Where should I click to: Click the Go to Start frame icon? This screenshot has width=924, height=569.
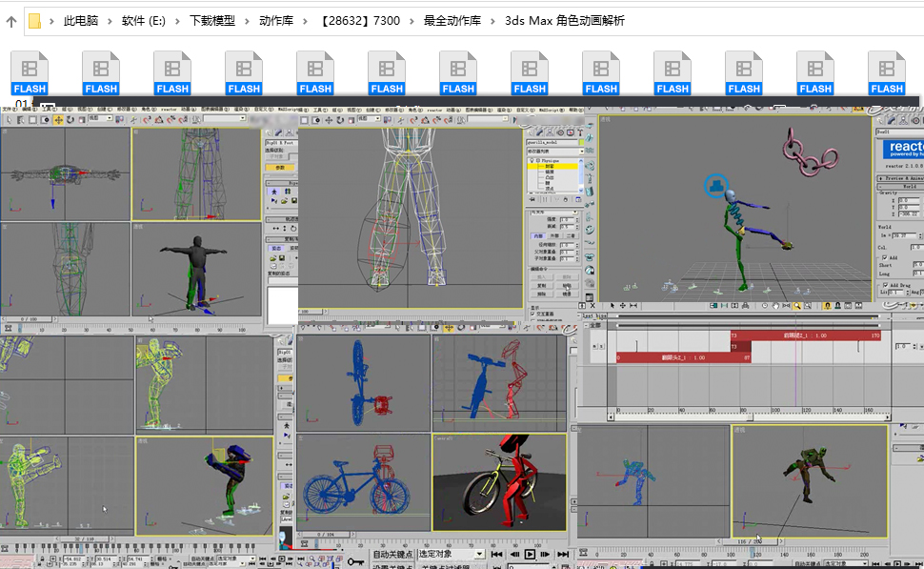pyautogui.click(x=495, y=555)
